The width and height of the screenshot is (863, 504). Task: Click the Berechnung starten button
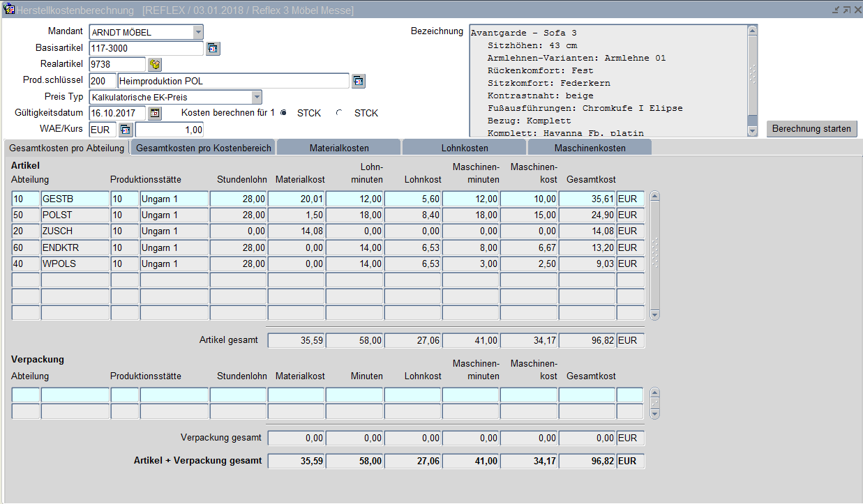(x=811, y=129)
